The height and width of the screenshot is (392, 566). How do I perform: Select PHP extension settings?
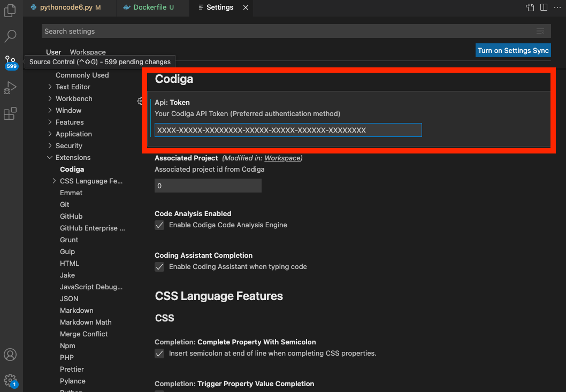tap(67, 358)
